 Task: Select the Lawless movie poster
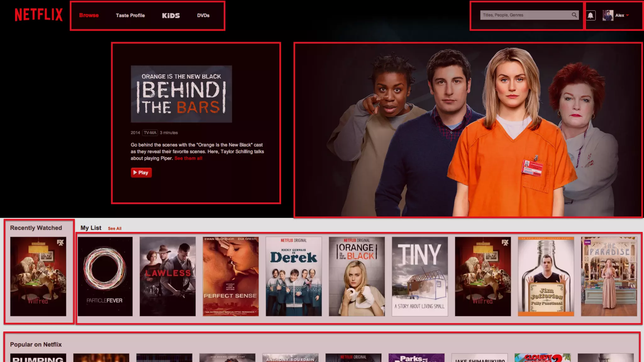167,276
